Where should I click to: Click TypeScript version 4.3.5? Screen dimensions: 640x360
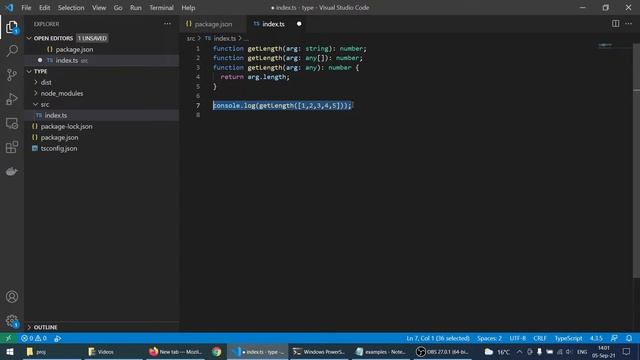pyautogui.click(x=596, y=338)
